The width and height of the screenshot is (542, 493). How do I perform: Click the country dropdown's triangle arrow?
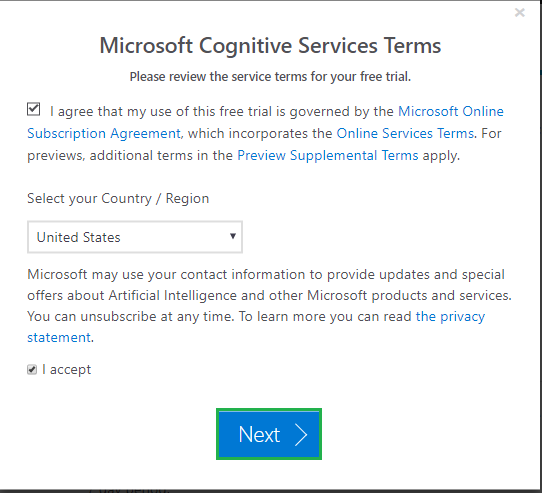233,236
